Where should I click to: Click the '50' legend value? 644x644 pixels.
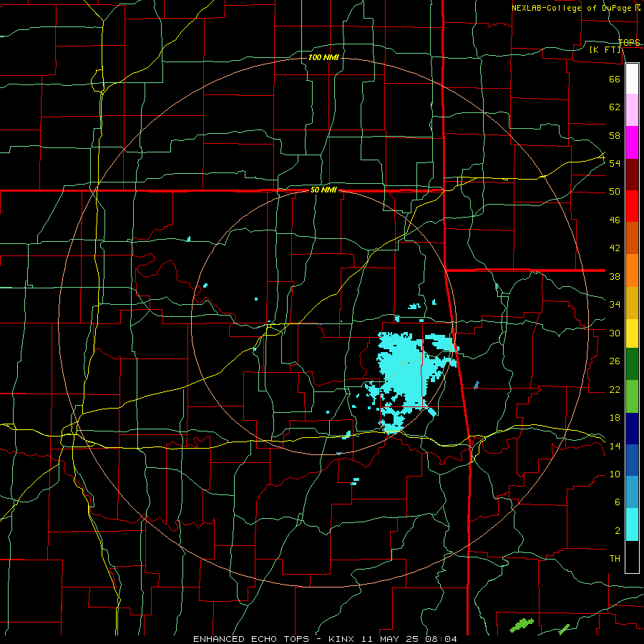615,192
